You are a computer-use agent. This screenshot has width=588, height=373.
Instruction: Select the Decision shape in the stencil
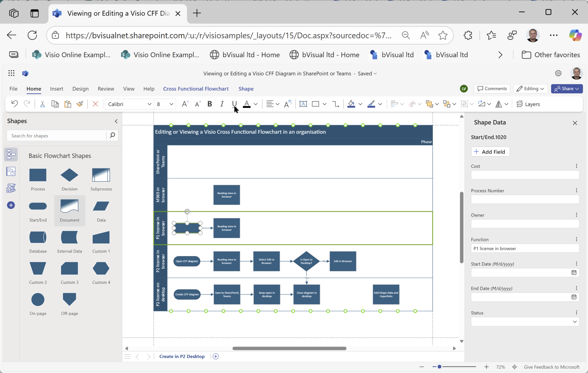69,175
